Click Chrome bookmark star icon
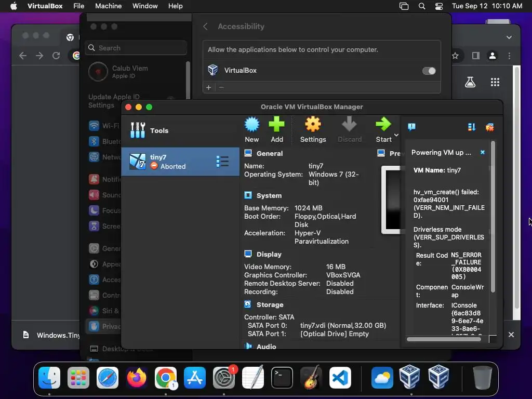532x399 pixels. pyautogui.click(x=455, y=56)
